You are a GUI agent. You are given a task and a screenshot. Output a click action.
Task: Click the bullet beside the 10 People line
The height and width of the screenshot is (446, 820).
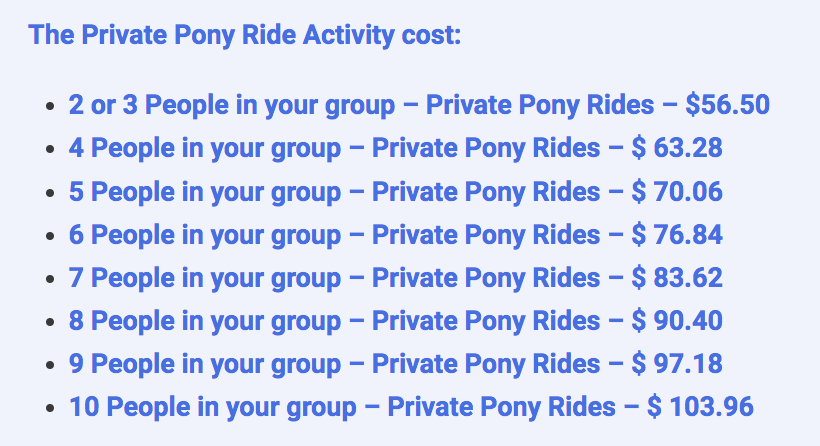[52, 408]
